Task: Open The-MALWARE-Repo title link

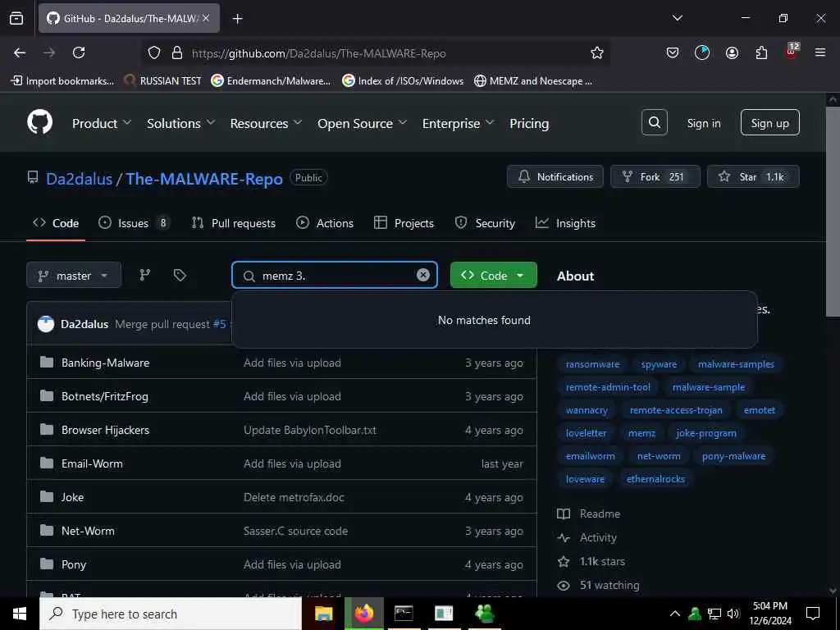Action: coord(204,178)
